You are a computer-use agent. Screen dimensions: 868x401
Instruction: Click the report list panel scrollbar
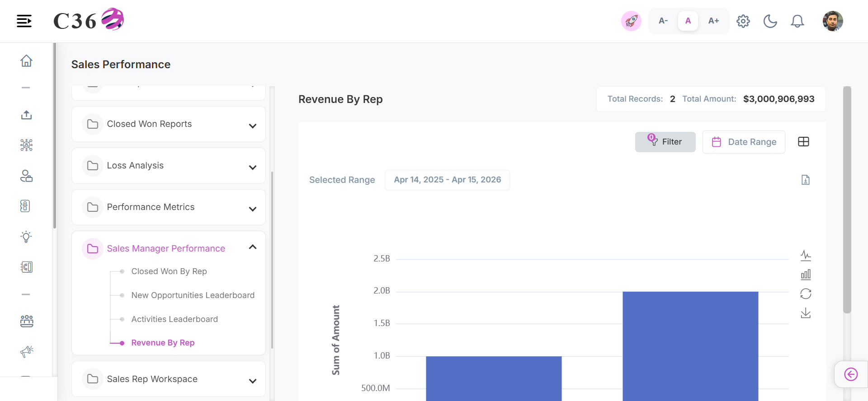(272, 260)
